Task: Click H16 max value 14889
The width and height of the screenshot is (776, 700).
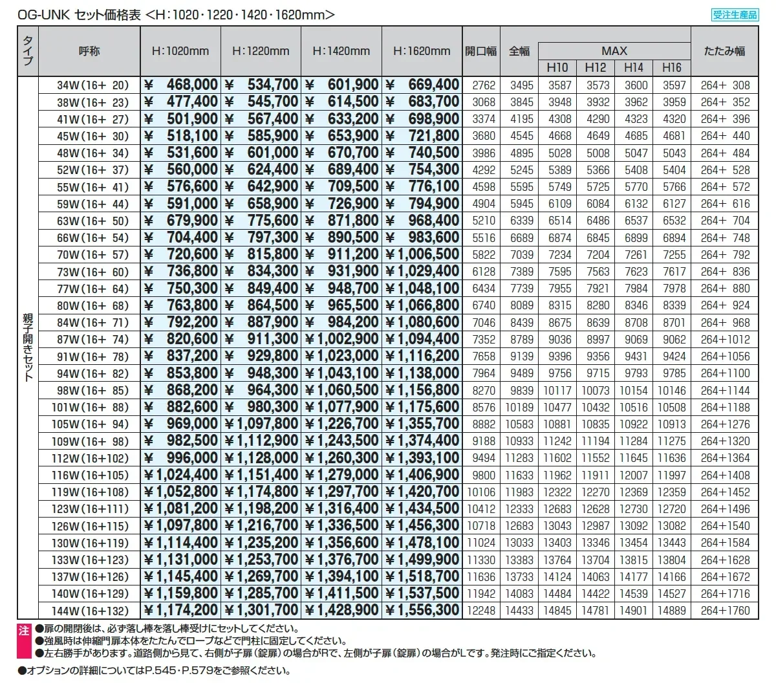Action: coord(672,610)
